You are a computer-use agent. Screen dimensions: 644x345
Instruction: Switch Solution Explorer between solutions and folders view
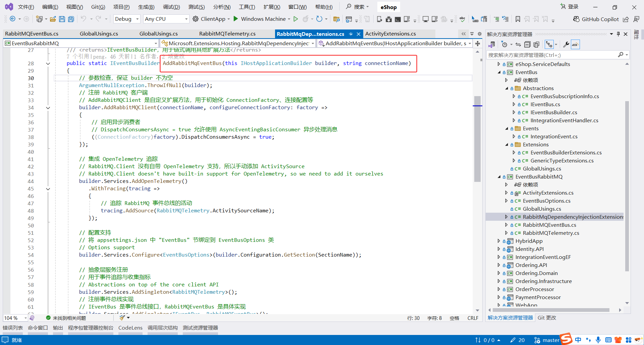click(x=492, y=45)
